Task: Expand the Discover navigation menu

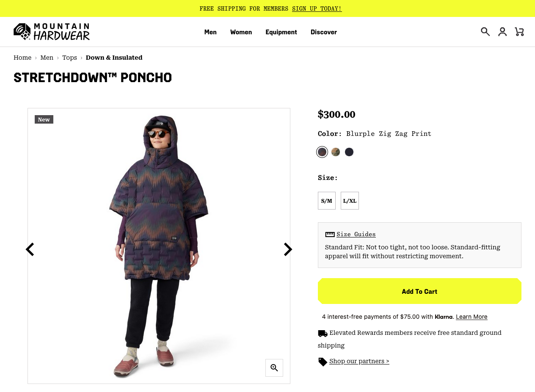Action: [x=324, y=32]
